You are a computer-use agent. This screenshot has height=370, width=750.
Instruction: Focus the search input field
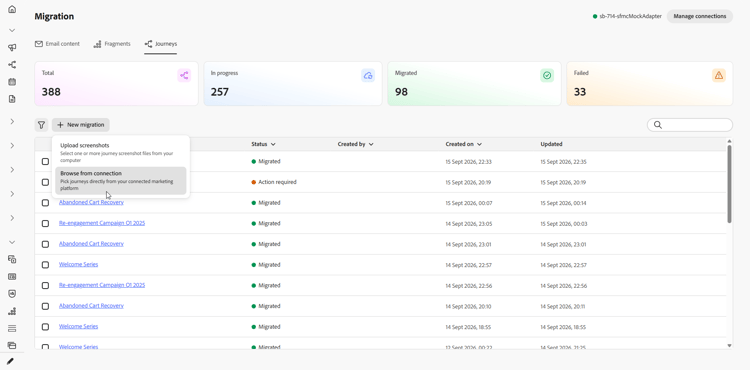(690, 125)
